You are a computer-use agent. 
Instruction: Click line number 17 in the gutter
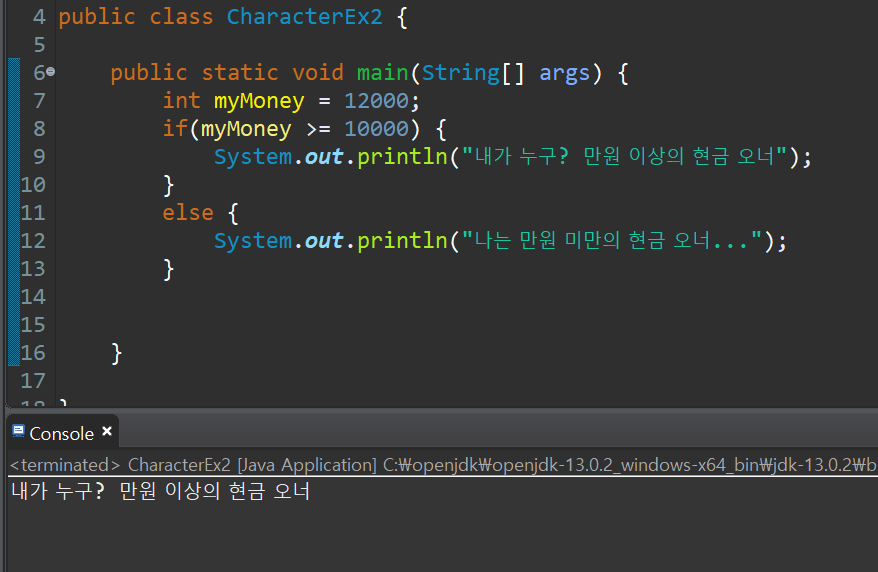coord(33,381)
